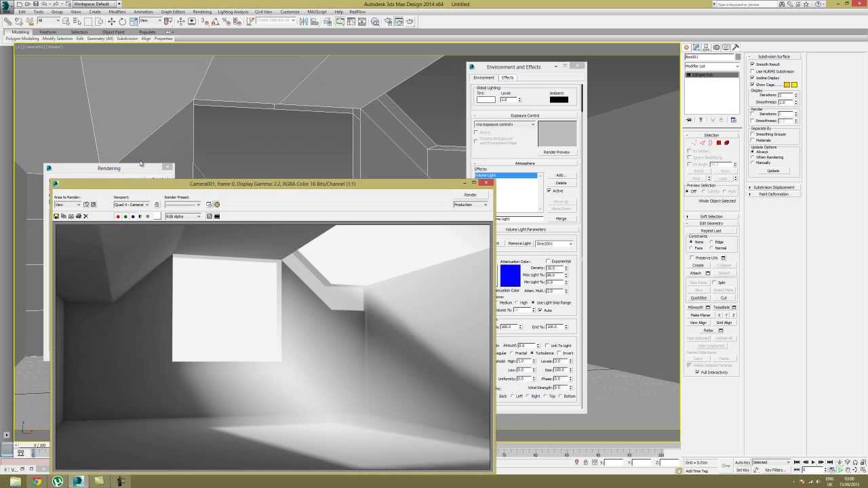Click Repeat Last button
The height and width of the screenshot is (488, 868).
[711, 230]
